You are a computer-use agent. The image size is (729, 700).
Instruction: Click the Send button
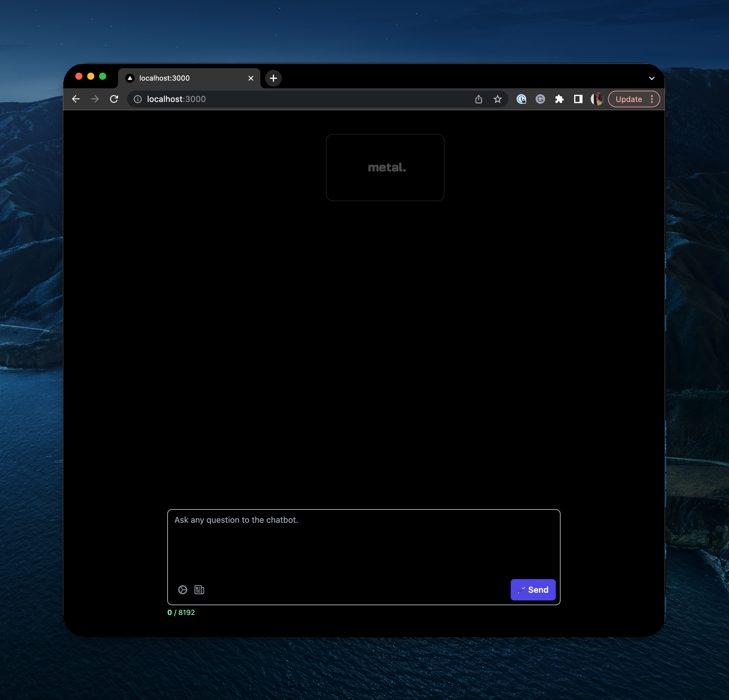[x=533, y=589]
